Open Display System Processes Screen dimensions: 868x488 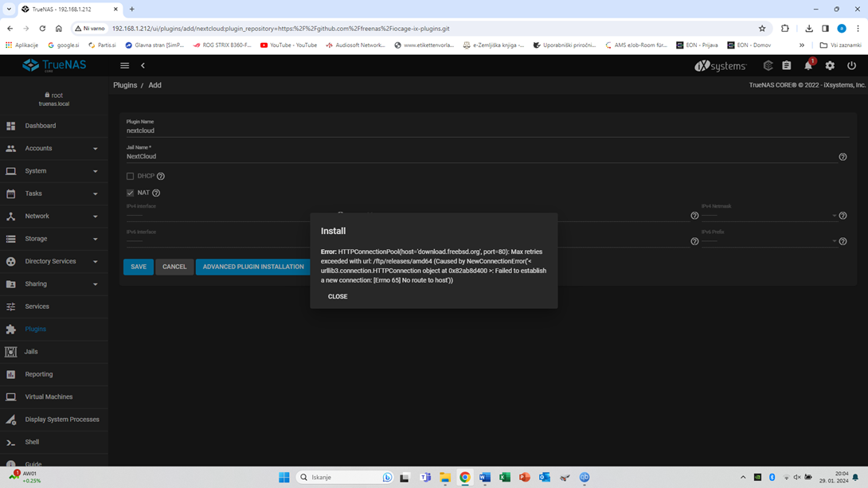[53, 420]
